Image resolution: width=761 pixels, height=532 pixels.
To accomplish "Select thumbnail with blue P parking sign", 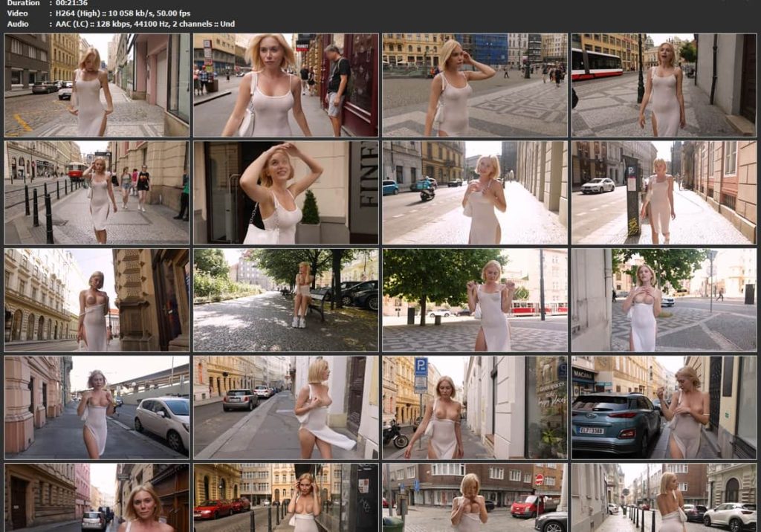I will (x=474, y=407).
